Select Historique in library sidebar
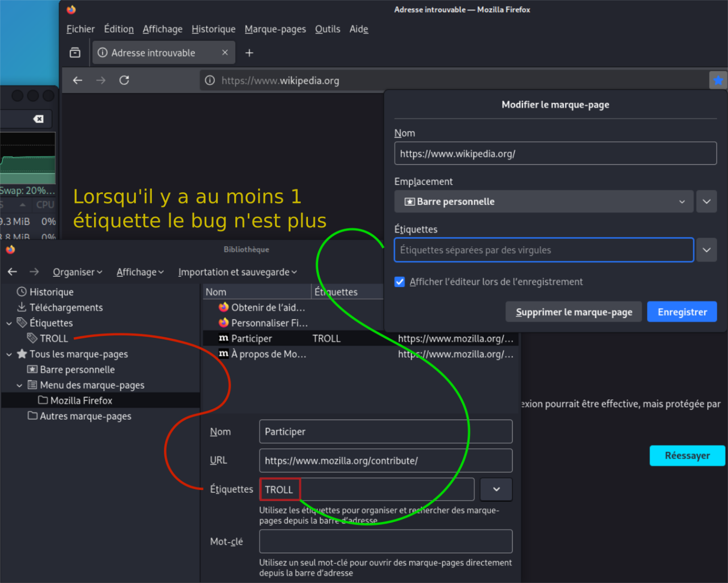 click(51, 292)
